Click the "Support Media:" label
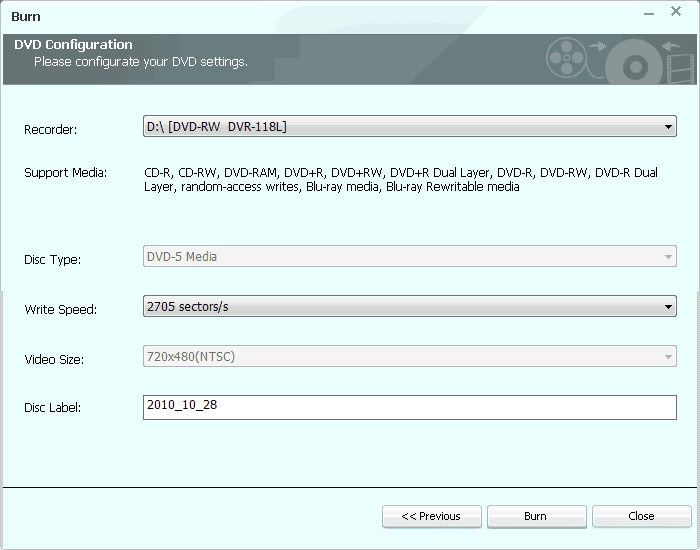The width and height of the screenshot is (700, 550). [66, 173]
